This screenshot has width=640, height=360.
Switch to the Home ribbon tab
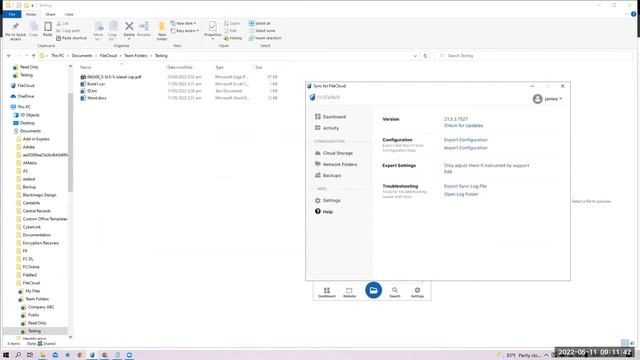coord(31,14)
